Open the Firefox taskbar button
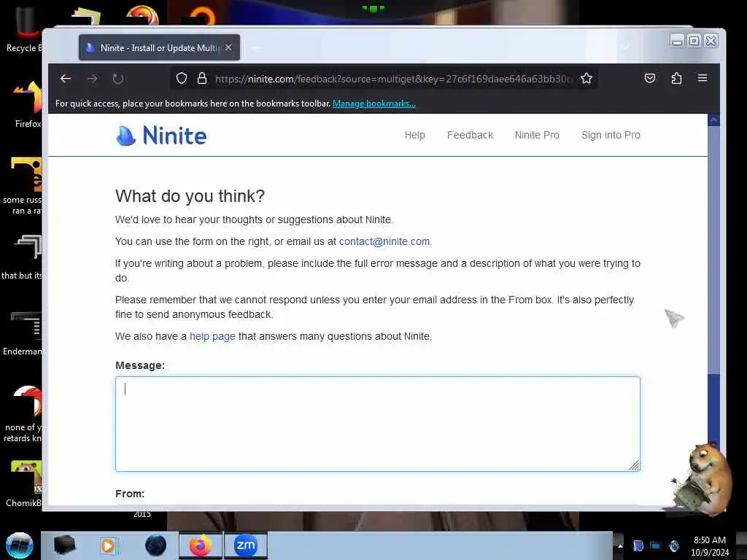 tap(201, 545)
